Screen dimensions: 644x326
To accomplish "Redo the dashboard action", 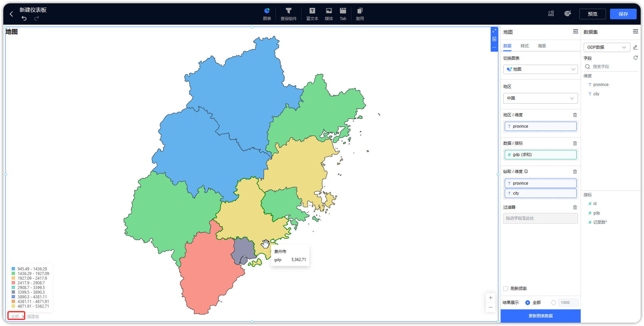I will click(x=37, y=18).
